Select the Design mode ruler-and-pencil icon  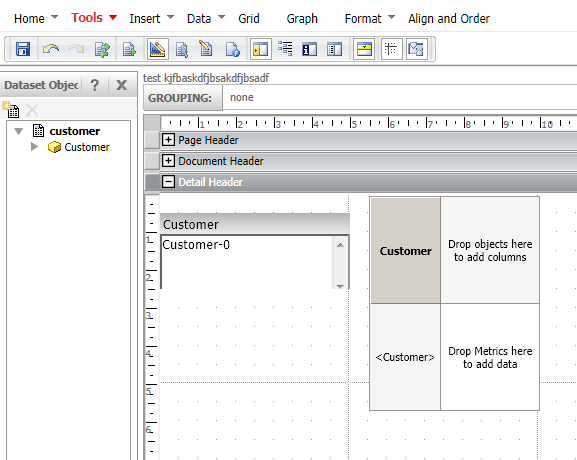click(158, 49)
